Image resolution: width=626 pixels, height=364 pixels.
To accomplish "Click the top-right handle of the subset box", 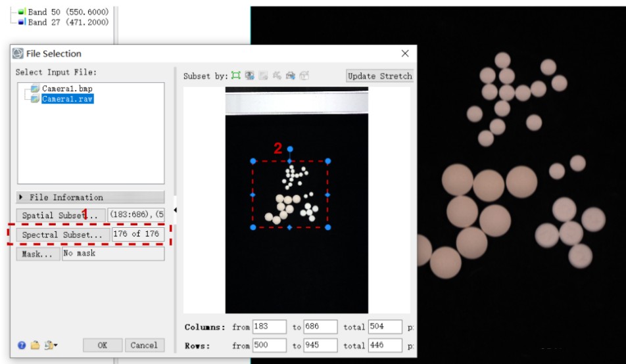I will pos(327,161).
